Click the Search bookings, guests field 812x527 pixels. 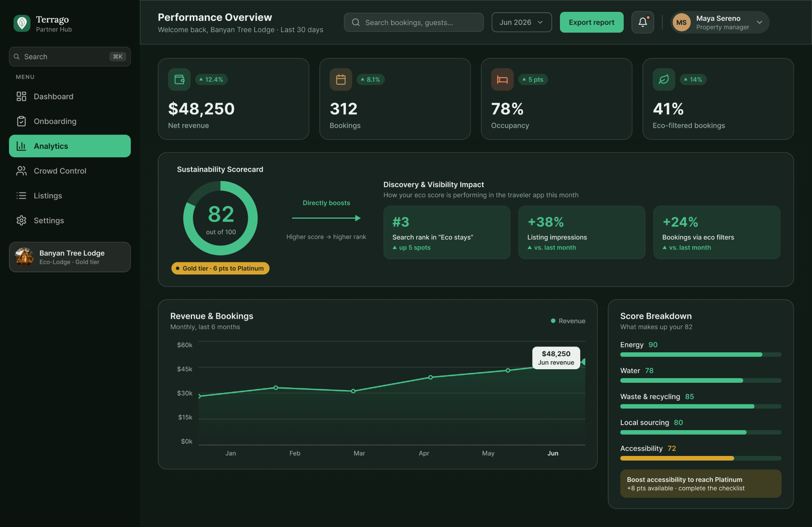[414, 22]
